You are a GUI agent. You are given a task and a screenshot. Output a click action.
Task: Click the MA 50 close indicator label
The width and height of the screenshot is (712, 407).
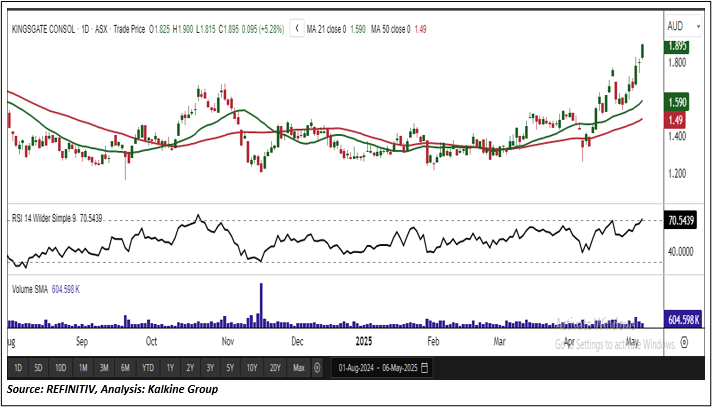click(391, 29)
